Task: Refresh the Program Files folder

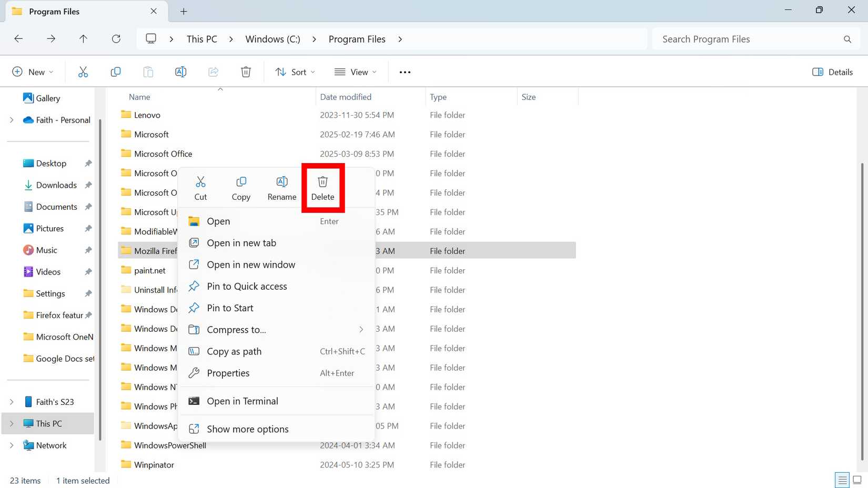Action: (116, 38)
